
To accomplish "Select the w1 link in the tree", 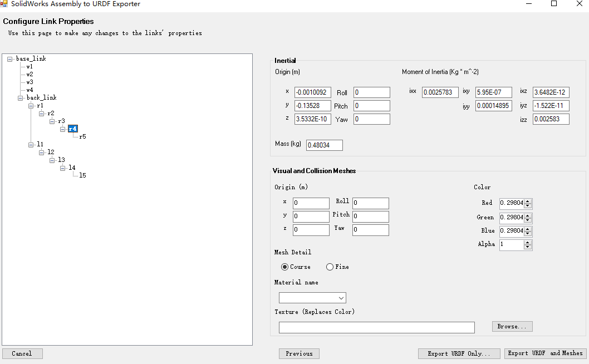I will tap(28, 66).
